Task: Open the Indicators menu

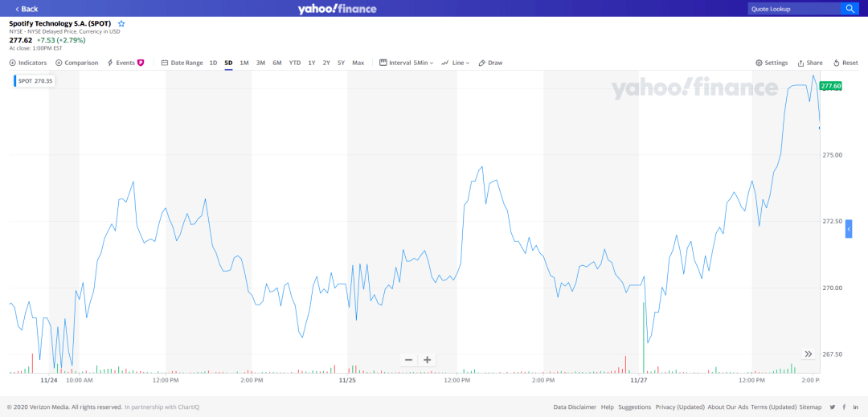Action: point(28,63)
